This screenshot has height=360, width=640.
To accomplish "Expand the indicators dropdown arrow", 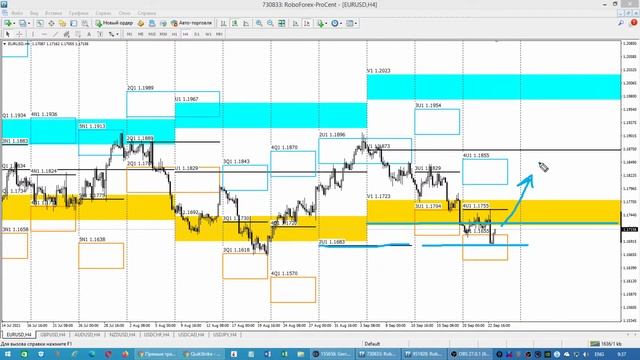I will (x=326, y=23).
